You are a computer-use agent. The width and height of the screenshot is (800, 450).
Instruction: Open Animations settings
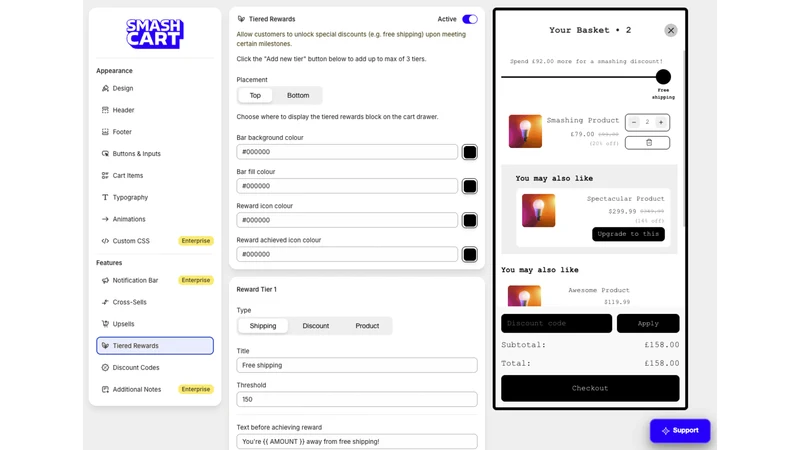coord(155,219)
